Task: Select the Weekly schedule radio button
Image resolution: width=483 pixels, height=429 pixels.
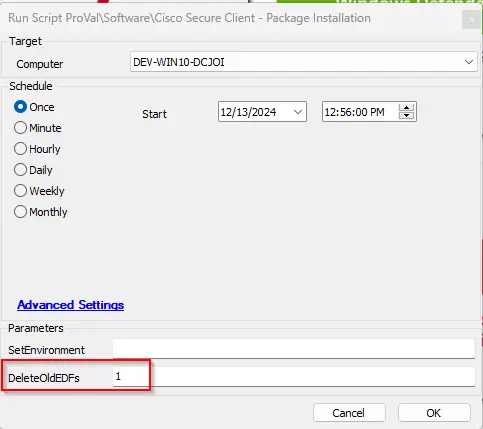Action: 21,191
